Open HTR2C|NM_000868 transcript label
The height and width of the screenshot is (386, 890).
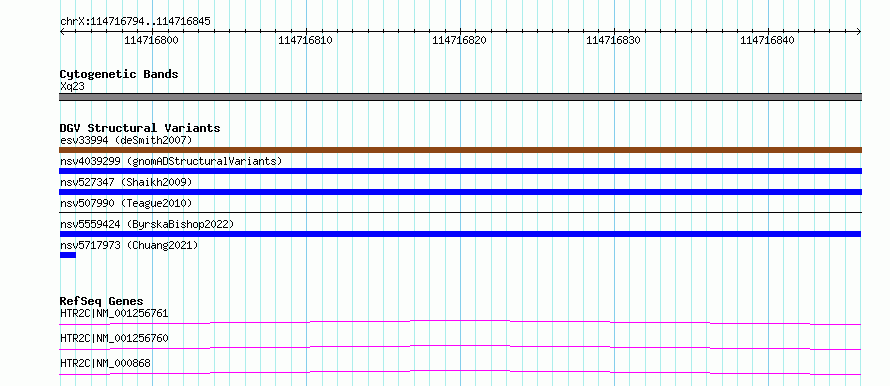105,363
